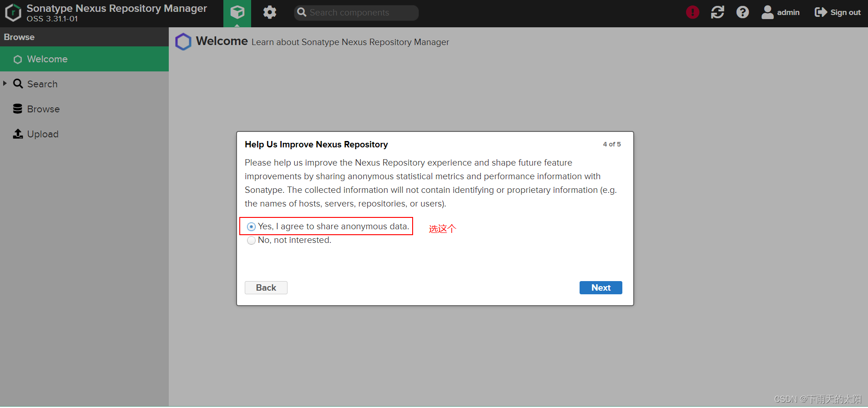
Task: Click the Upload tray icon
Action: click(x=18, y=134)
